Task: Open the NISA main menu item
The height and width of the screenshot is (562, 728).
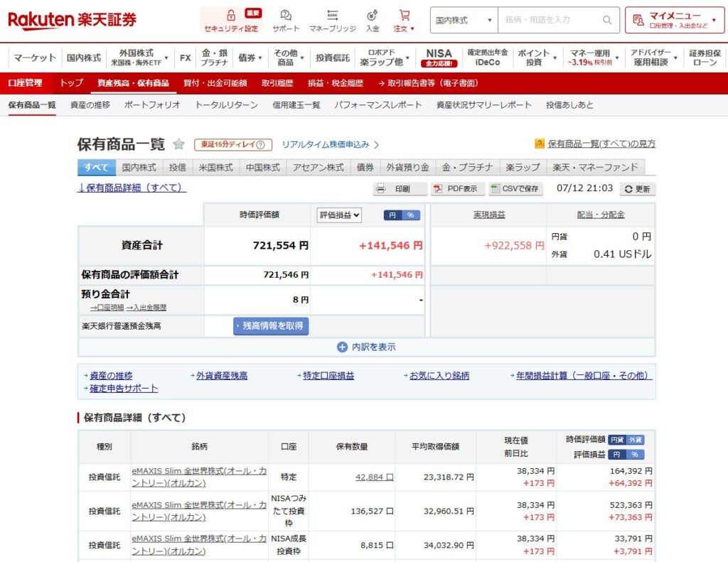Action: 439,58
